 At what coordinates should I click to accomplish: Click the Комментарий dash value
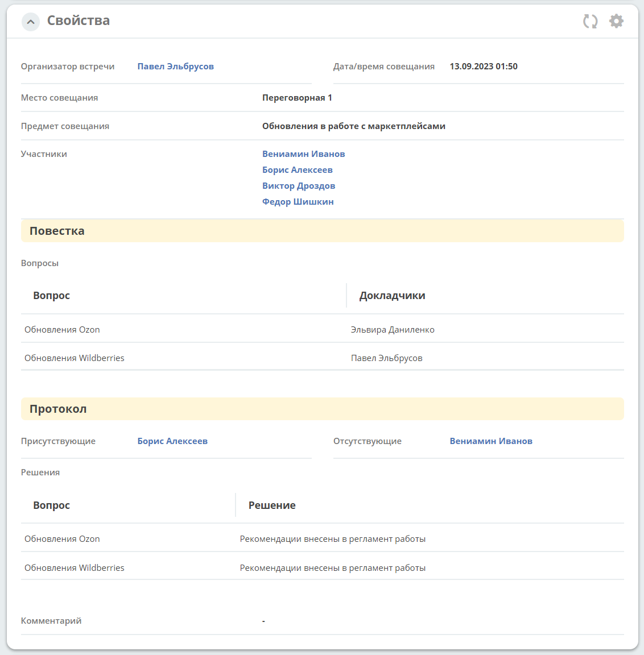point(263,621)
